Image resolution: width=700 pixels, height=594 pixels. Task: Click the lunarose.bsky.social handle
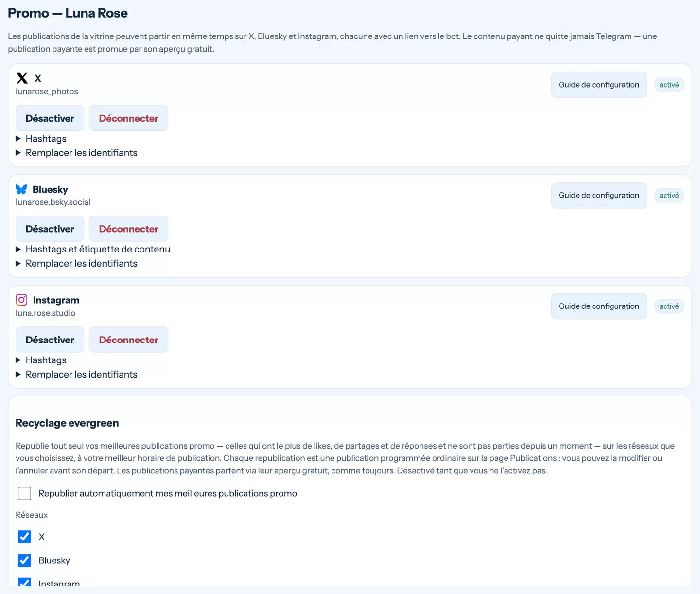coord(53,202)
